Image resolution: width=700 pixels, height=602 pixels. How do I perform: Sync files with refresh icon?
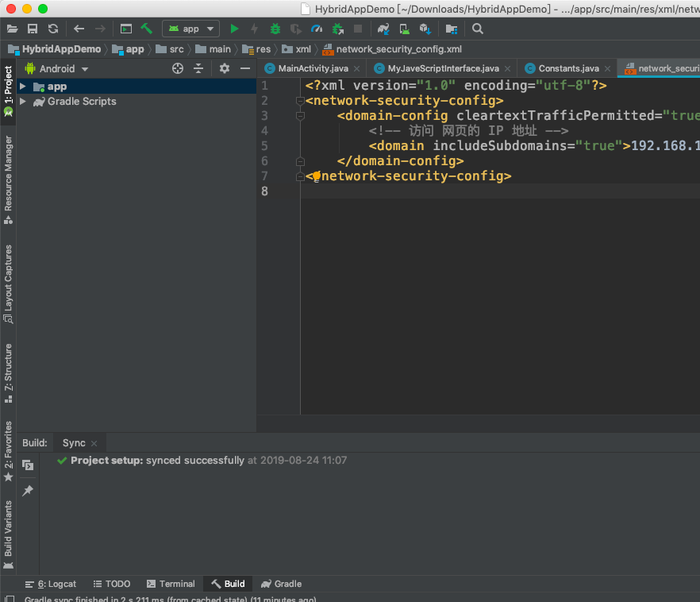[x=53, y=29]
